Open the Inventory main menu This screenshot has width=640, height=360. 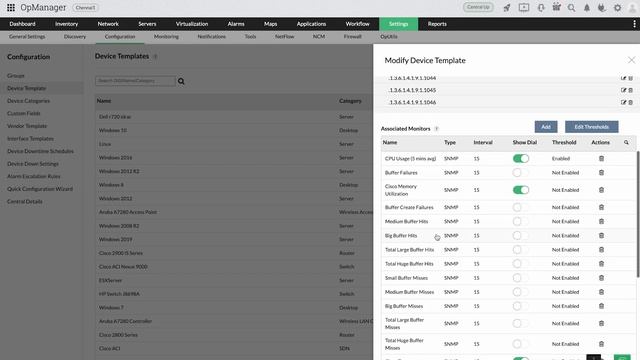click(67, 24)
